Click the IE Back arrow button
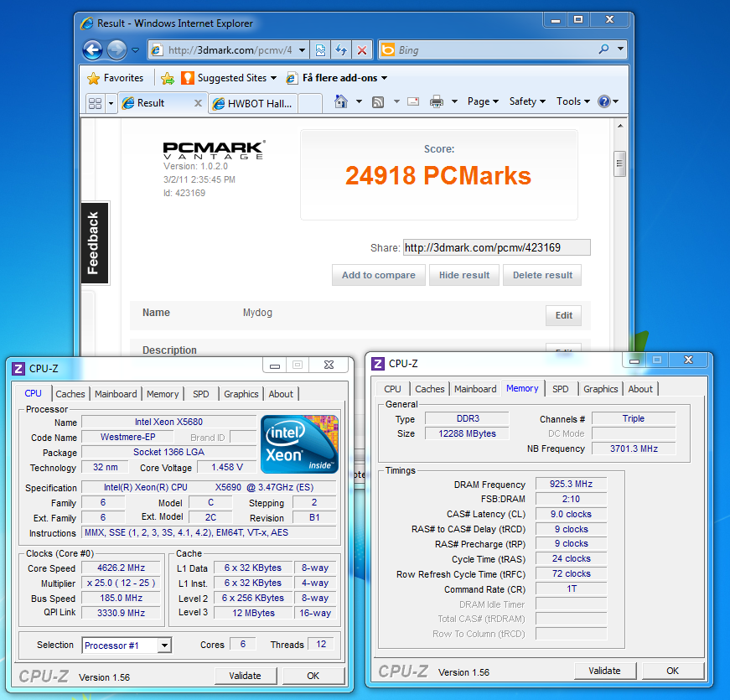Viewport: 730px width, 700px height. (93, 49)
